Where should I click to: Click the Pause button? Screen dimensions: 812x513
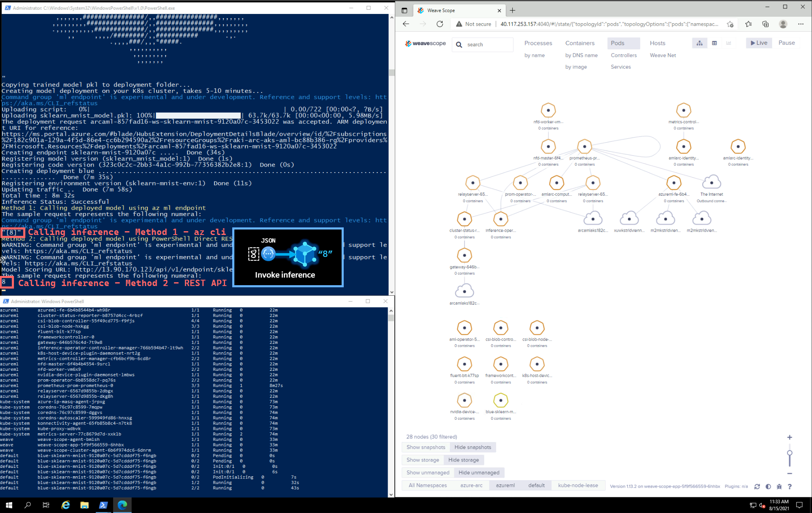(x=786, y=43)
